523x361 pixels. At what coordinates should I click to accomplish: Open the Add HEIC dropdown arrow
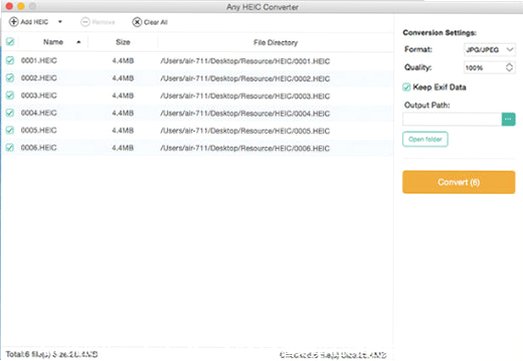coord(60,22)
